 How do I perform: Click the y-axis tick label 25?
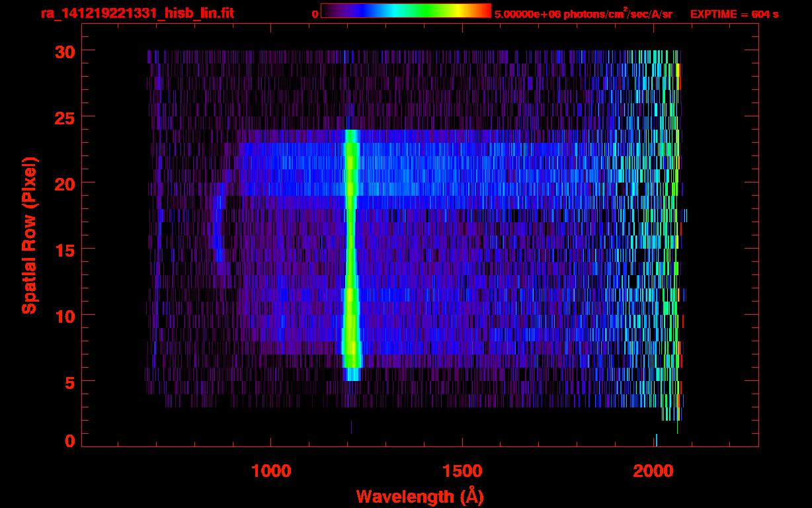(x=65, y=117)
